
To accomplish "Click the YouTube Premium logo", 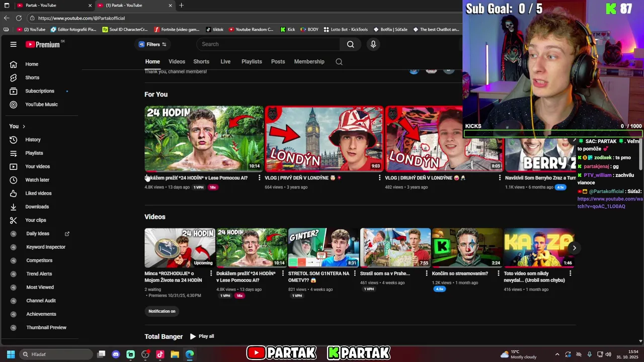I will coord(43,44).
